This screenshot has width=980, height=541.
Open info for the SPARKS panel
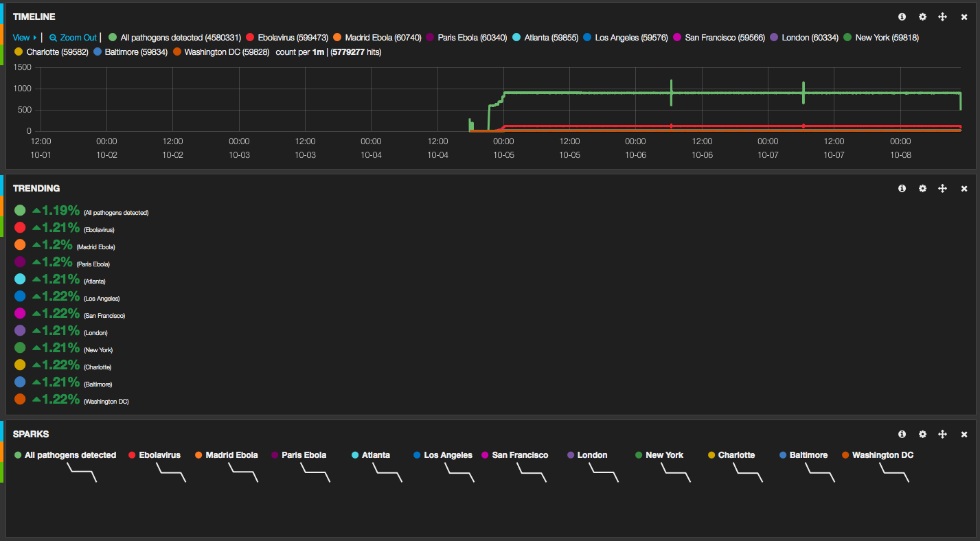point(902,434)
